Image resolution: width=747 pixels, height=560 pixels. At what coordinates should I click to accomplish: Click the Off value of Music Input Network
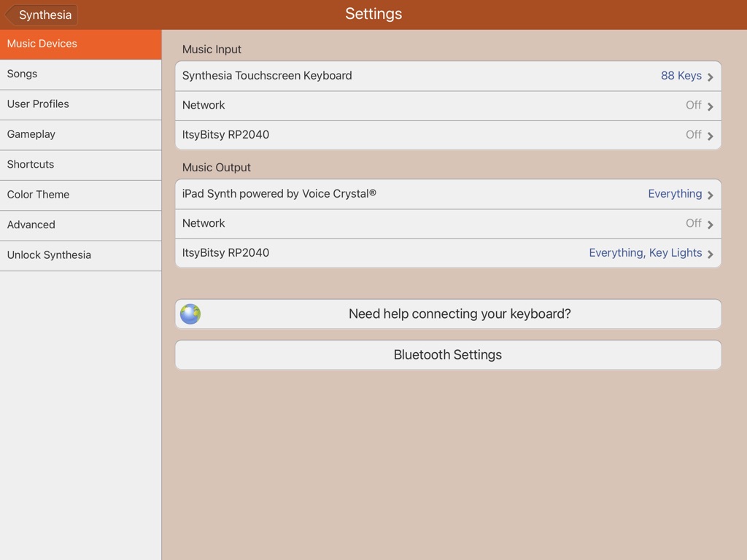(x=694, y=105)
